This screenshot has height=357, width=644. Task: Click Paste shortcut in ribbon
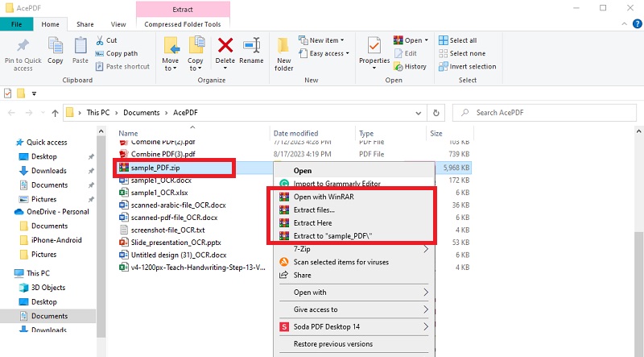(x=122, y=66)
